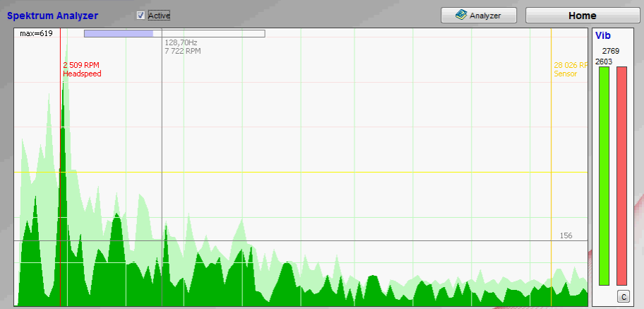Screen dimensions: 644x309
Task: Uncheck the Active checkbox
Action: (141, 15)
